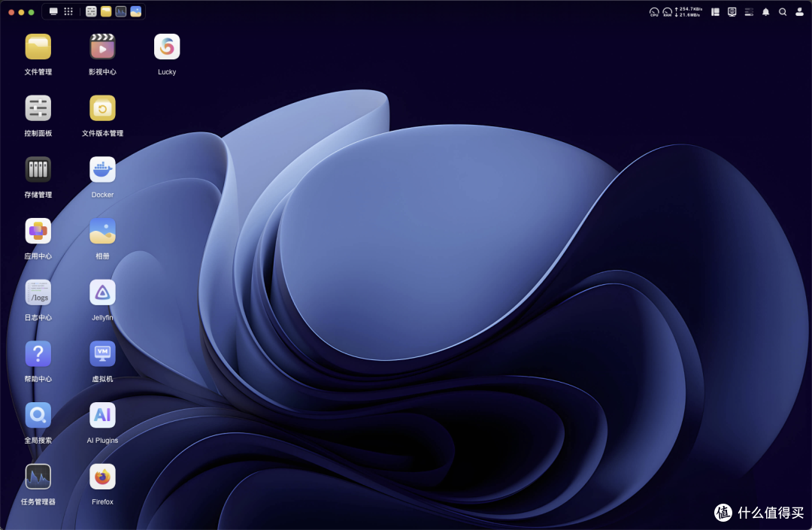Image resolution: width=812 pixels, height=530 pixels.
Task: Switch to file manager in top taskbar
Action: click(106, 11)
